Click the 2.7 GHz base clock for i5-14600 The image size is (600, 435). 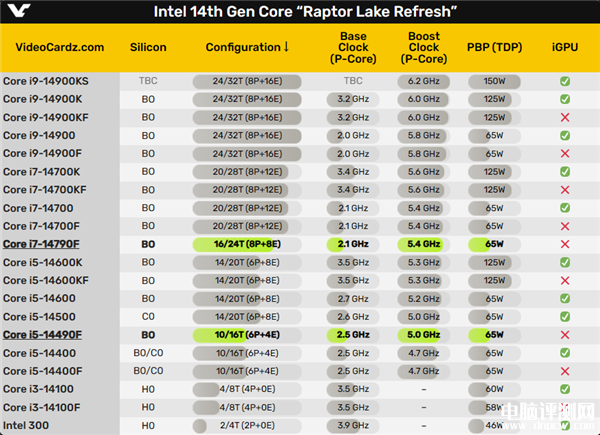pos(353,298)
